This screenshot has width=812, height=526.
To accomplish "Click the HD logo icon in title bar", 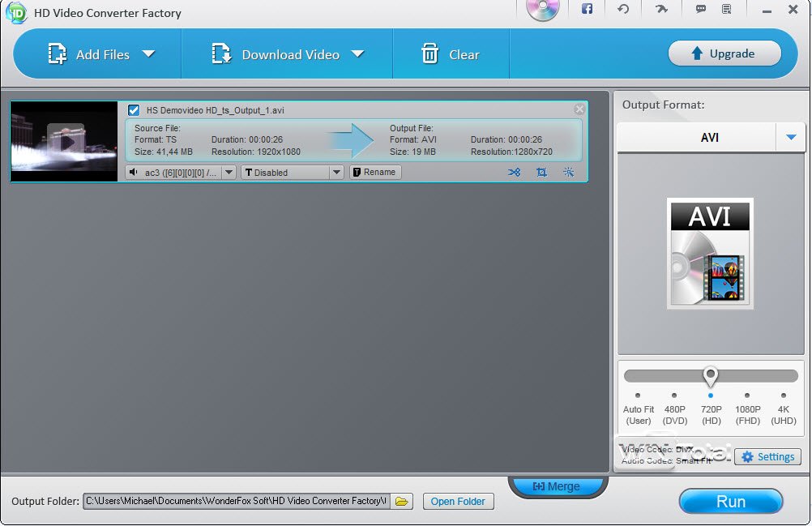I will (x=16, y=12).
